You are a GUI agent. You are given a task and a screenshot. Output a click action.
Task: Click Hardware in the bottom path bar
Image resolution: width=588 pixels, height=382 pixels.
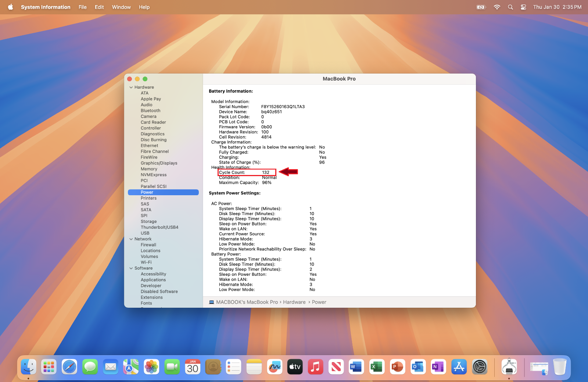[x=294, y=302]
